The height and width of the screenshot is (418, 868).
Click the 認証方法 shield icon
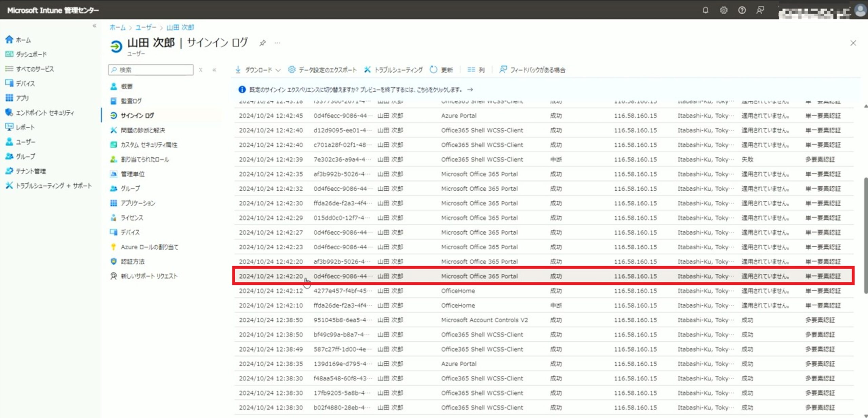[114, 262]
